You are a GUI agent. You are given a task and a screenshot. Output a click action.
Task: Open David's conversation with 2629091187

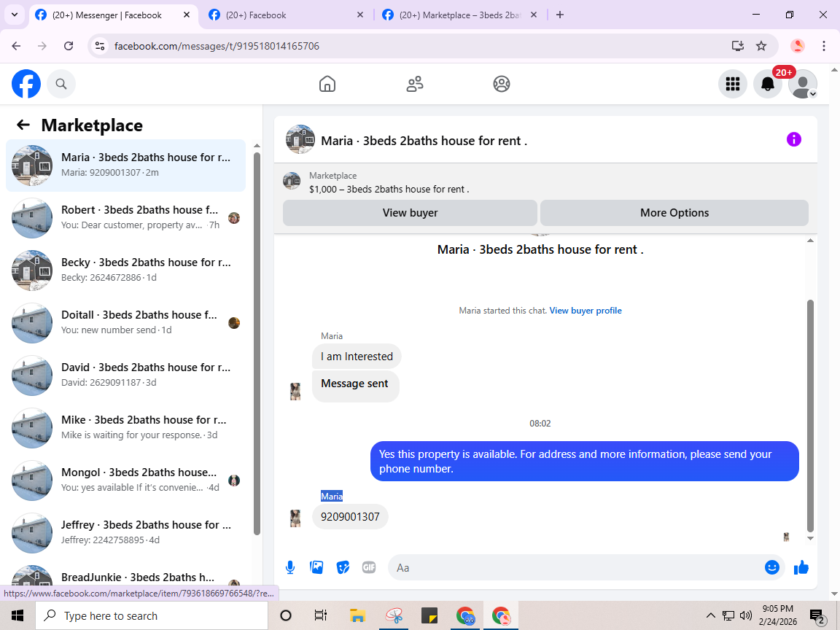tap(126, 376)
